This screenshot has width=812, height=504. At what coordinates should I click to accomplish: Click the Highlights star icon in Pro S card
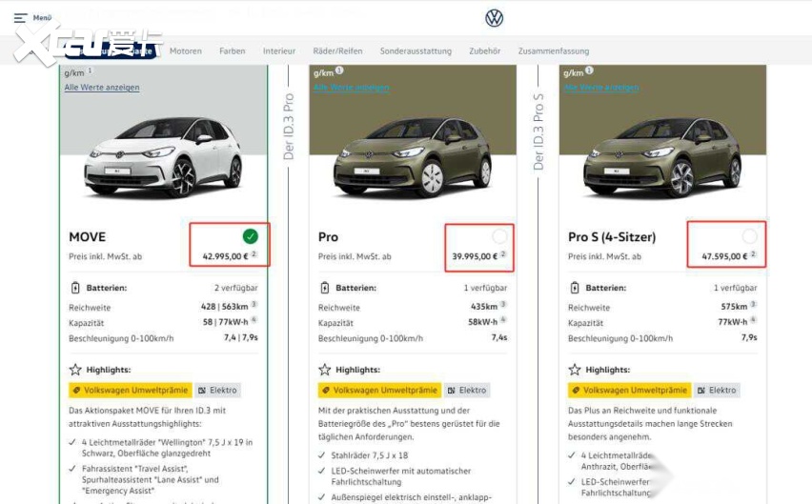pyautogui.click(x=575, y=370)
